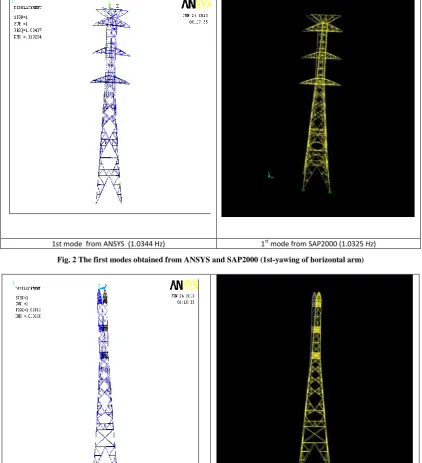Click the ANSYS logo in the lower figure

[184, 285]
